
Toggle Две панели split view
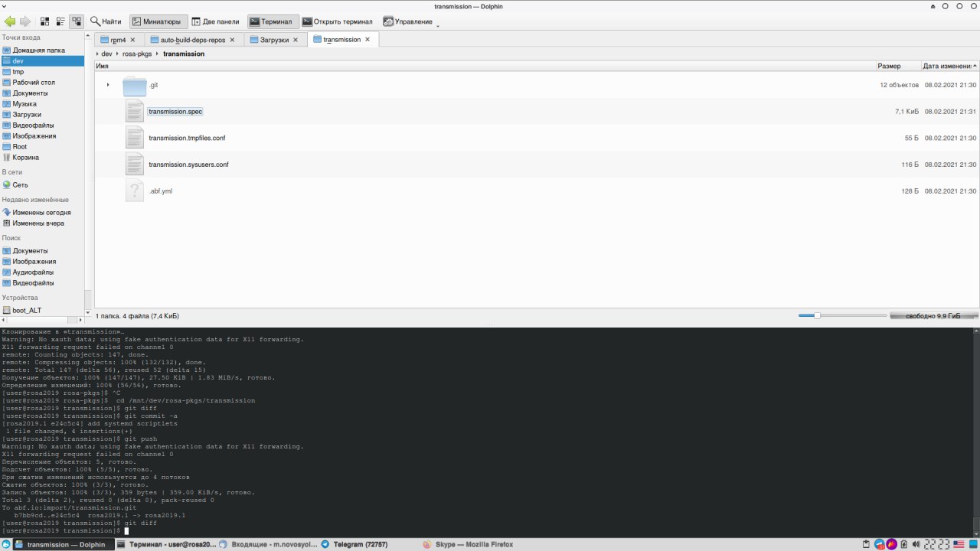pyautogui.click(x=217, y=21)
